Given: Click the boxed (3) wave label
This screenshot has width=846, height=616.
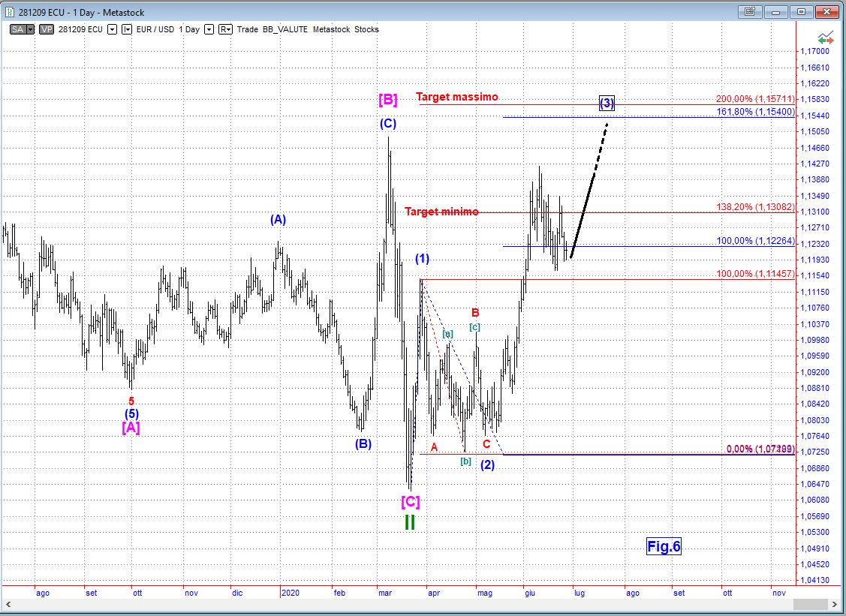Looking at the screenshot, I should (x=607, y=103).
